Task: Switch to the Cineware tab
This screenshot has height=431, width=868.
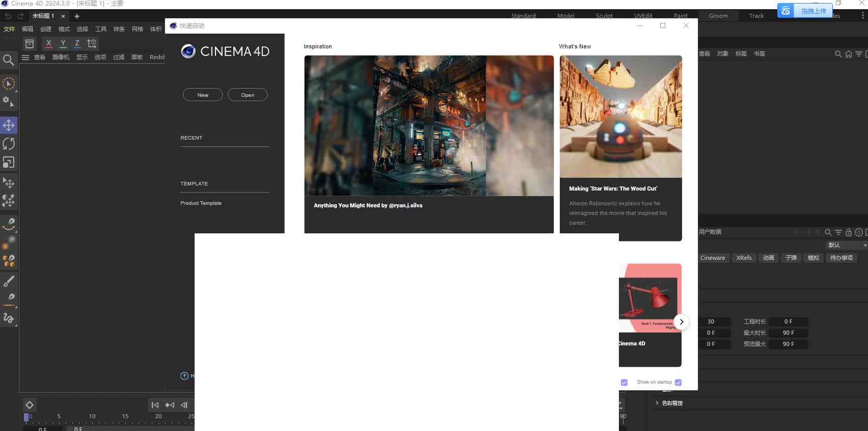Action: pos(712,258)
